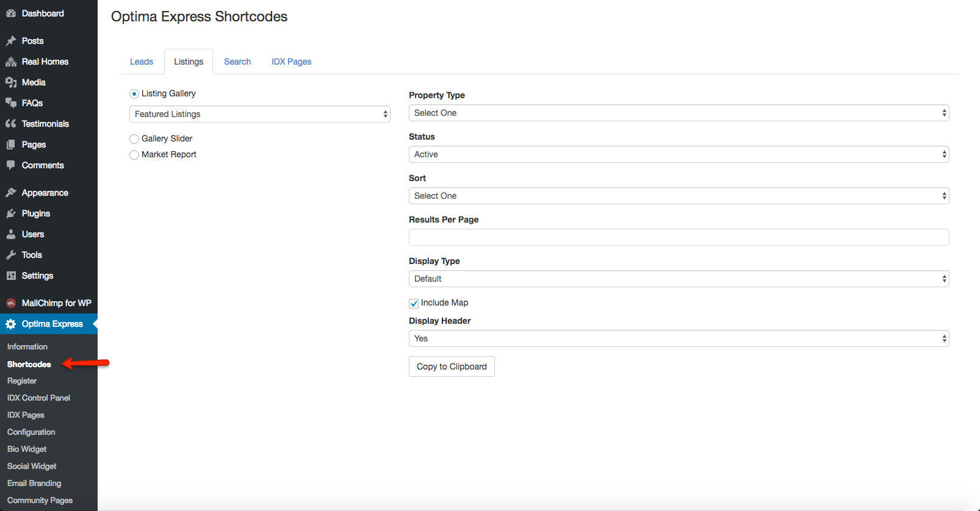This screenshot has height=511, width=980.
Task: Click the Plugins plug icon
Action: 11,213
